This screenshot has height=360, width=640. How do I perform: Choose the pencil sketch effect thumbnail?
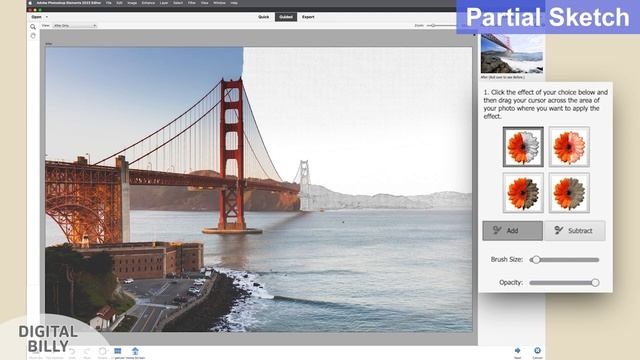(523, 147)
